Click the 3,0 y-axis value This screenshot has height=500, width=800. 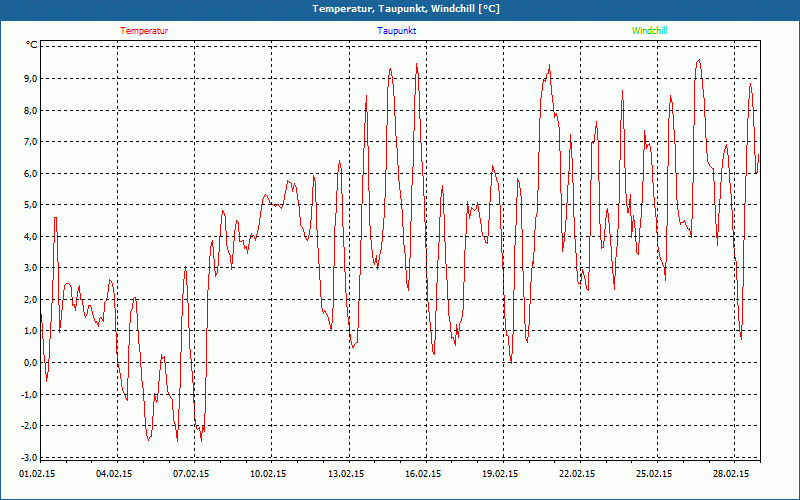31,268
